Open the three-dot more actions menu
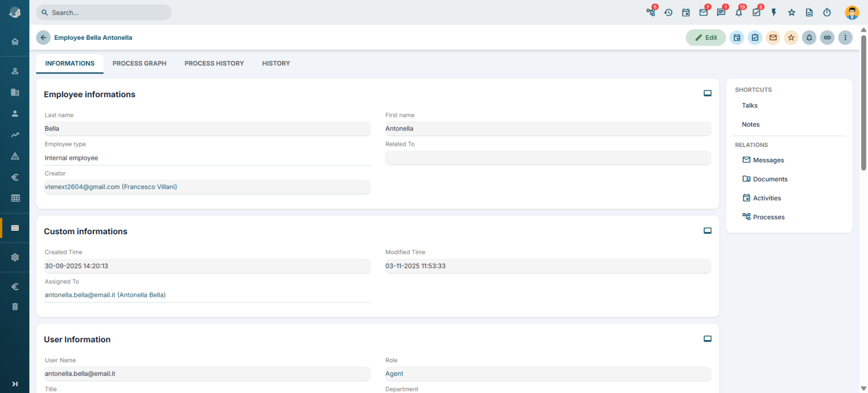This screenshot has width=868, height=393. (x=845, y=37)
